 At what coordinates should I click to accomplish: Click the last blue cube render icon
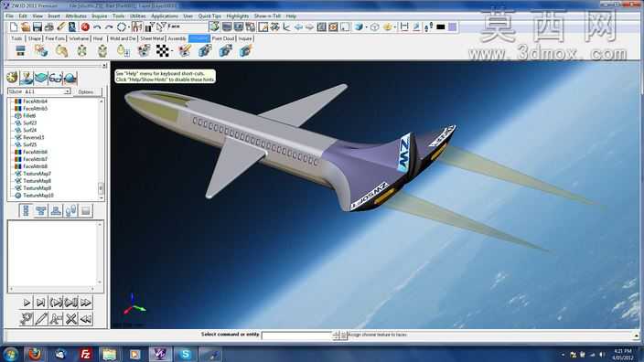coord(245,51)
